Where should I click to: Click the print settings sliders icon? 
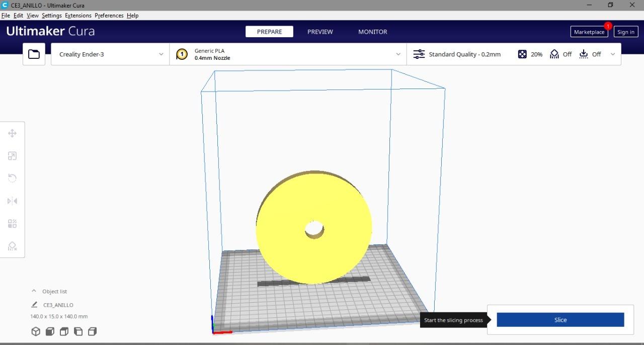(x=419, y=54)
